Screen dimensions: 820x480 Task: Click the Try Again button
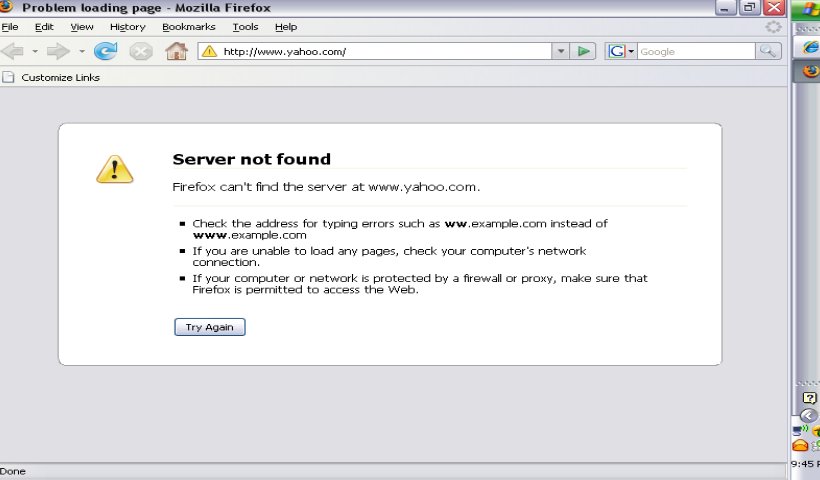(x=209, y=327)
